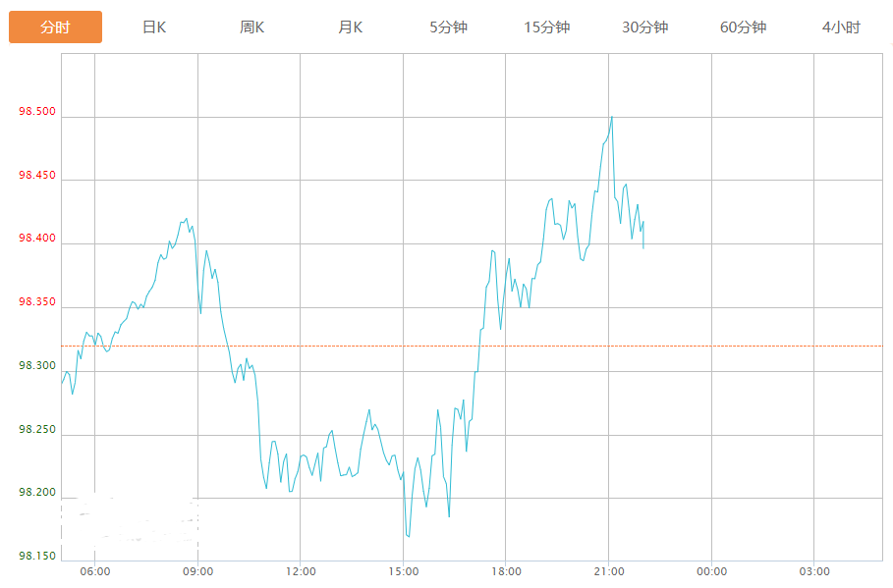Switch to the 日K daily chart tab
This screenshot has height=588, width=893.
154,27
